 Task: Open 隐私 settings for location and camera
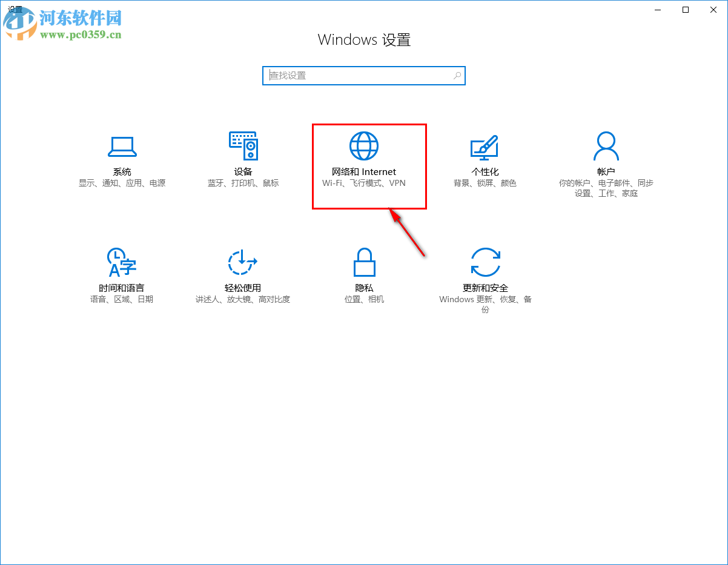tap(364, 279)
